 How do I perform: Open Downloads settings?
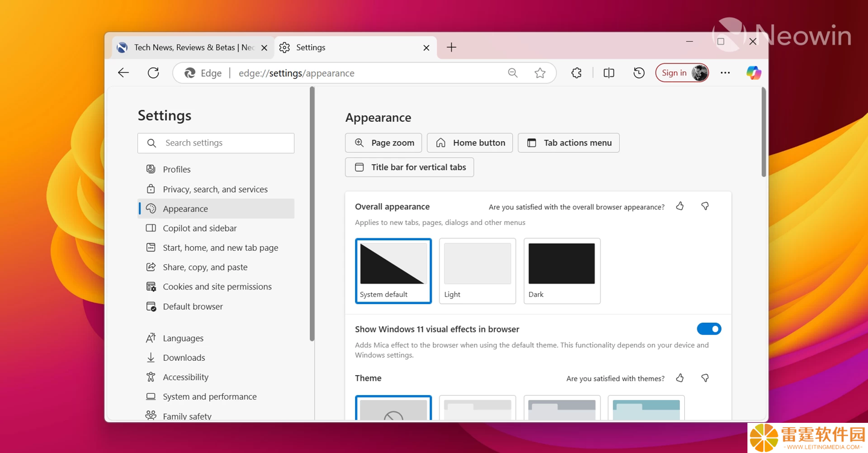216,358
